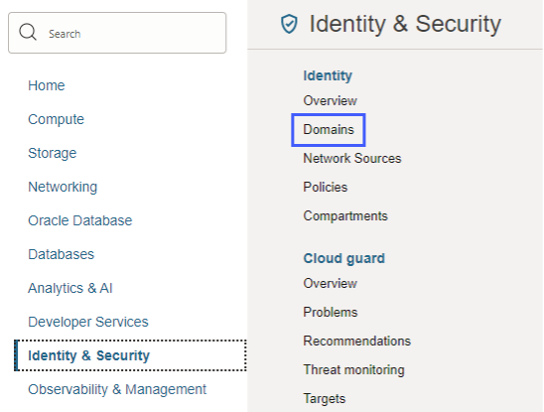Click the Identity & Security page title
Screen dimensions: 544x412
[405, 24]
